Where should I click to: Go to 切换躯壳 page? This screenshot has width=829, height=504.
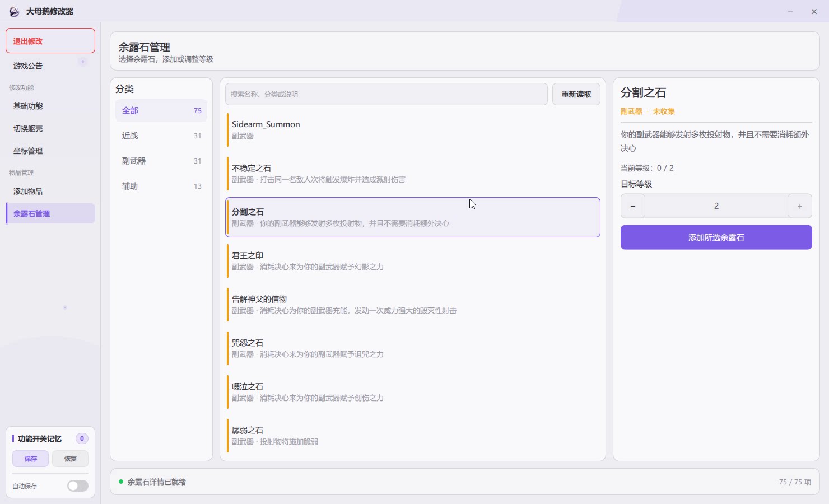click(x=50, y=128)
